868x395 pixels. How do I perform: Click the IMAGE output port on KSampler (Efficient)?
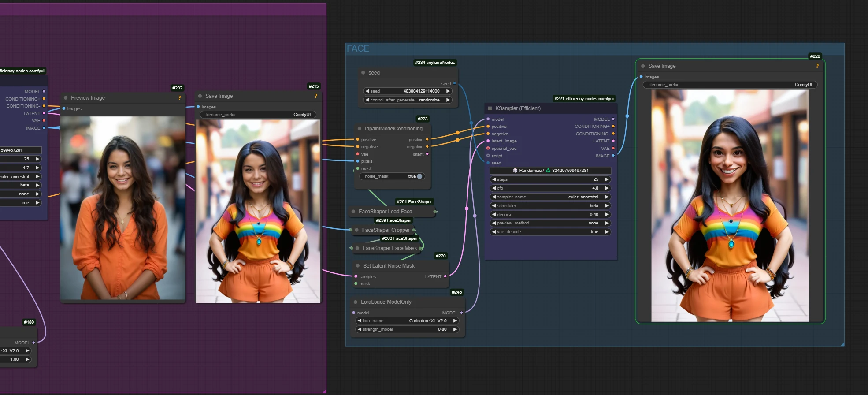click(613, 156)
